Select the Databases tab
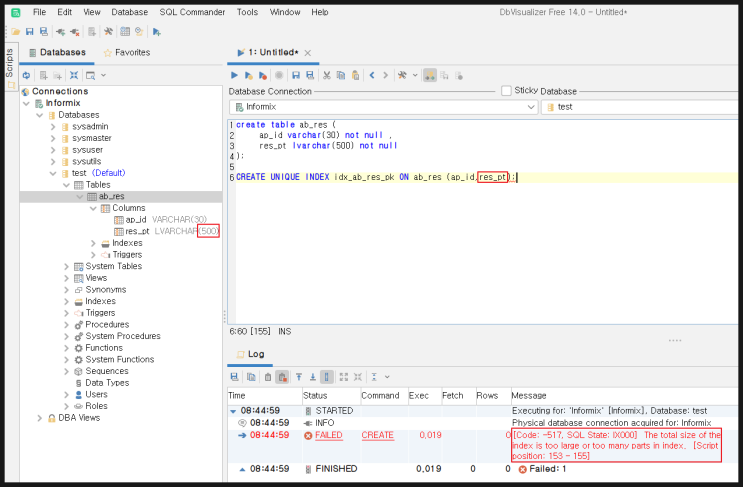The height and width of the screenshot is (487, 743). pyautogui.click(x=57, y=53)
